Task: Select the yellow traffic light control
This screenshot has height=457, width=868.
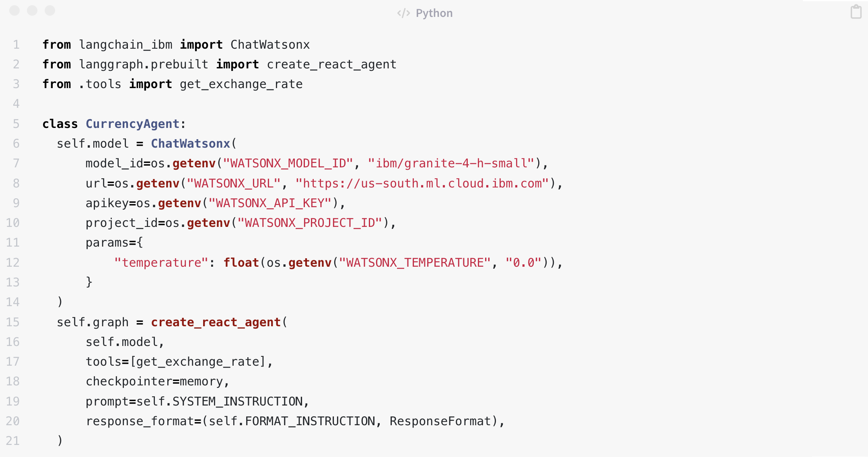Action: pos(33,12)
